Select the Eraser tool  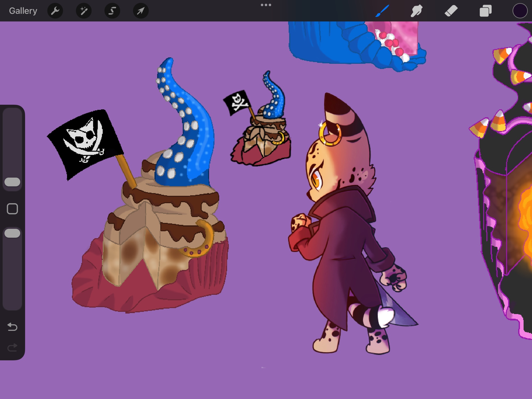[x=451, y=11]
